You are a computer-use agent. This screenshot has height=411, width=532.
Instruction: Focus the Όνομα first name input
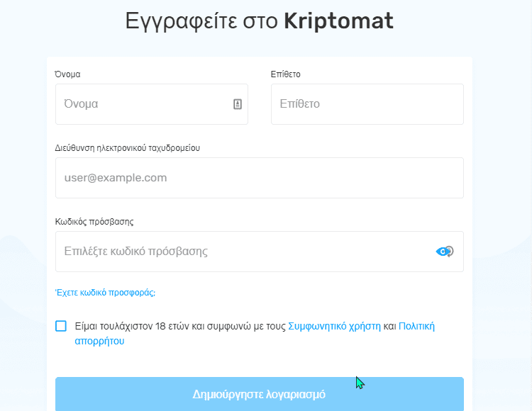(x=152, y=104)
